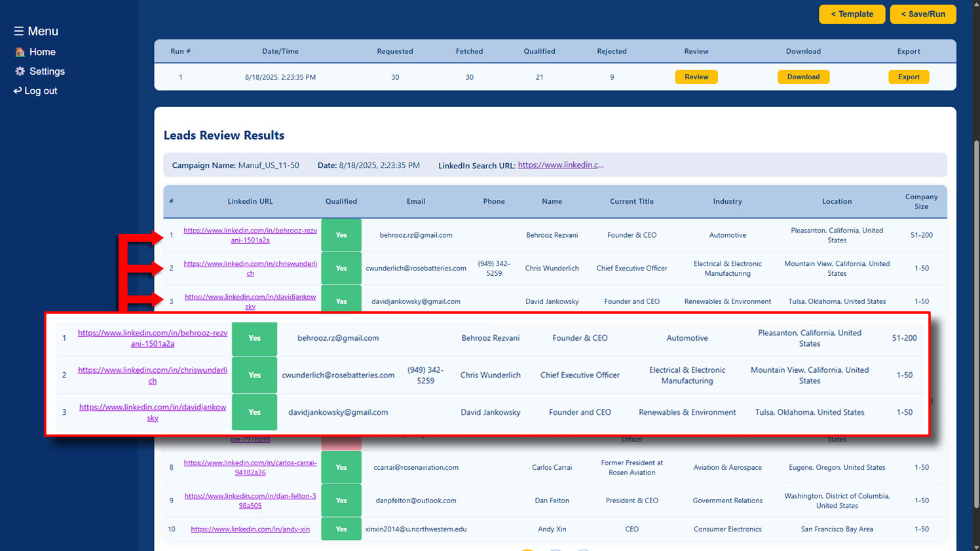Click the Save/Run button
Viewport: 980px width, 551px height.
tap(922, 14)
